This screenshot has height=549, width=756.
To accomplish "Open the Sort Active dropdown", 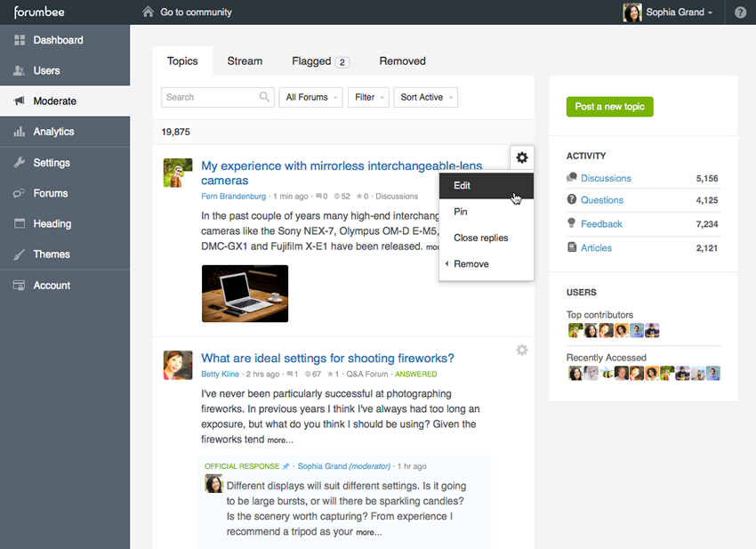I will click(426, 97).
